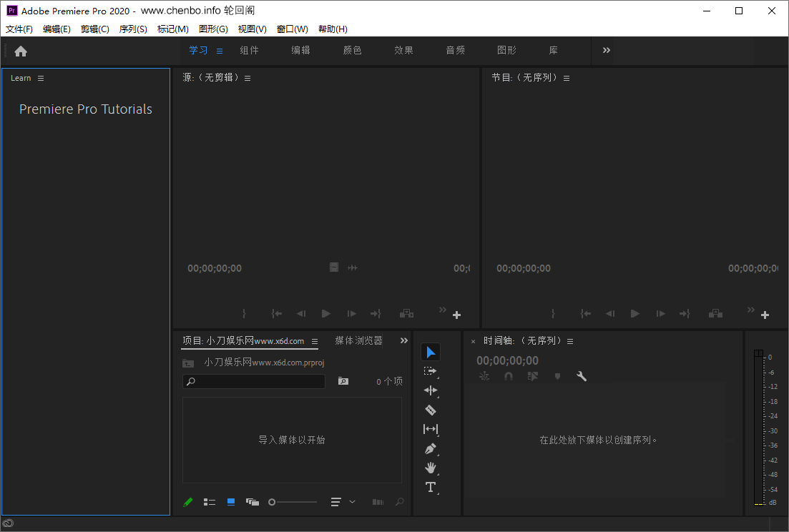Screen dimensions: 789x532
Task: Go to Out point in Source monitor
Action: pyautogui.click(x=376, y=314)
